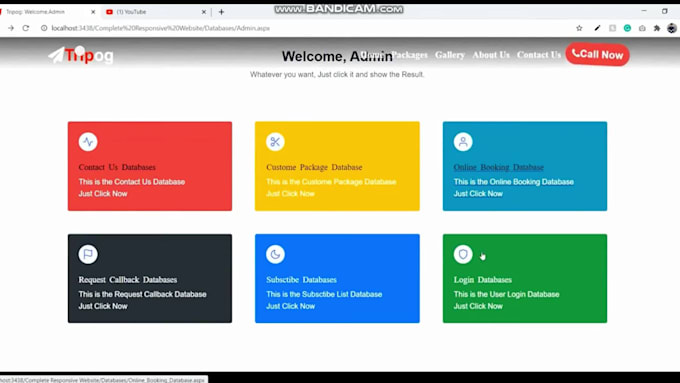
Task: Click text 'This is the Online Booking Database'
Action: pyautogui.click(x=513, y=182)
